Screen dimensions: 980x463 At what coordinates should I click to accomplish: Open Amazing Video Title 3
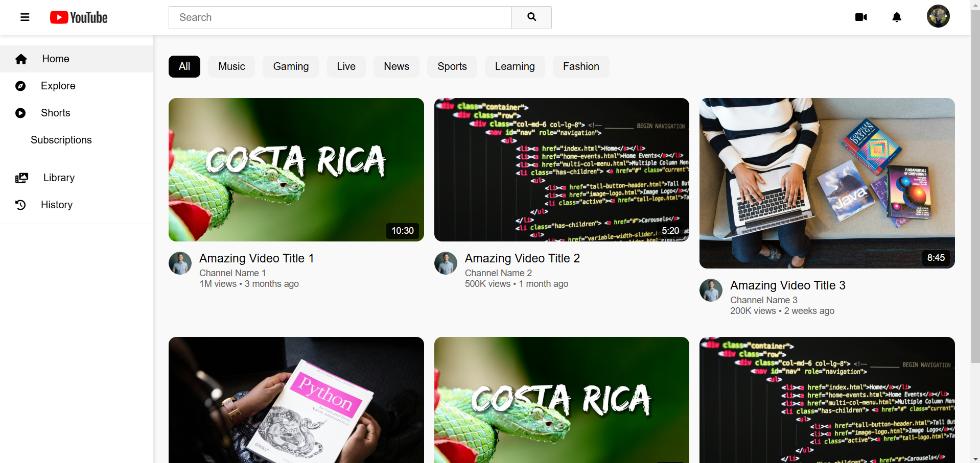coord(788,285)
